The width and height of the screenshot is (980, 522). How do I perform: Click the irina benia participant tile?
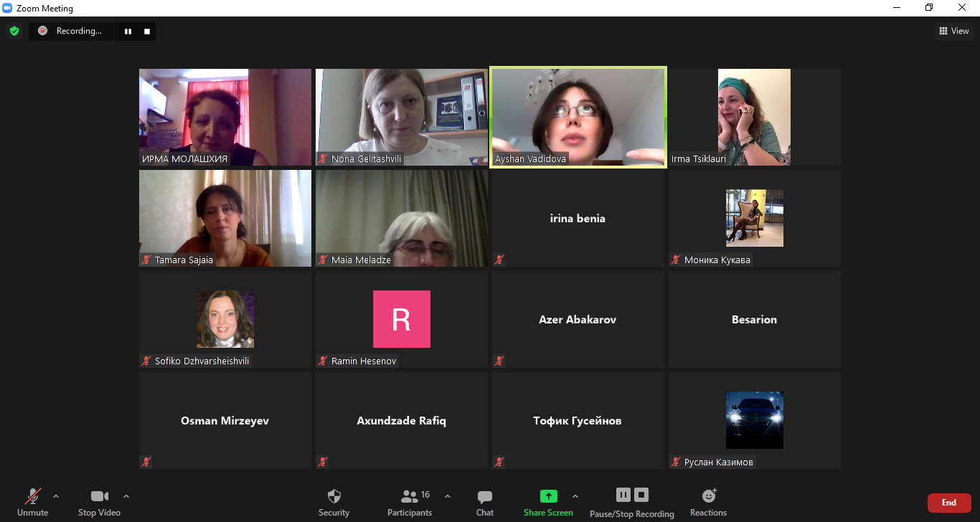[578, 219]
